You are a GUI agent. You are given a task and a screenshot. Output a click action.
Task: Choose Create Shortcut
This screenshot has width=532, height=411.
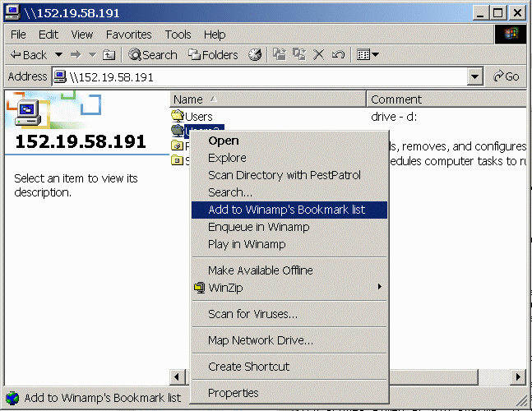tap(289, 367)
